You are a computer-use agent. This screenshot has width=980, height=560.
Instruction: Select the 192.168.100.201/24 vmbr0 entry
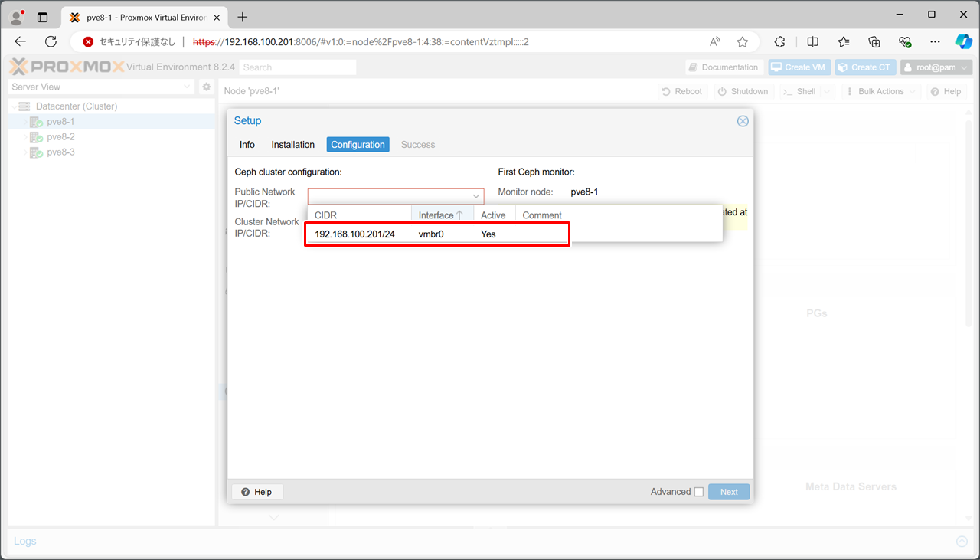[436, 234]
